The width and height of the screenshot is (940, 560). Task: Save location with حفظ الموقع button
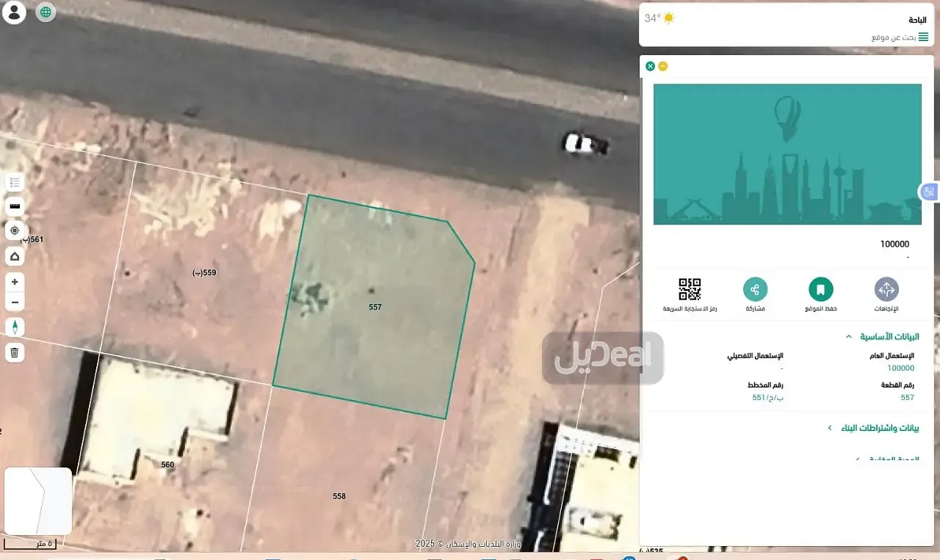pos(820,289)
